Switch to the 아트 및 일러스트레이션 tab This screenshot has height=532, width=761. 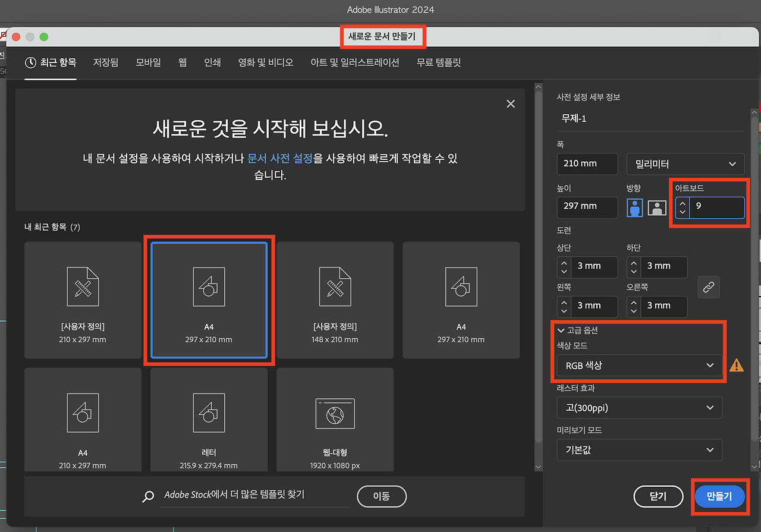355,62
